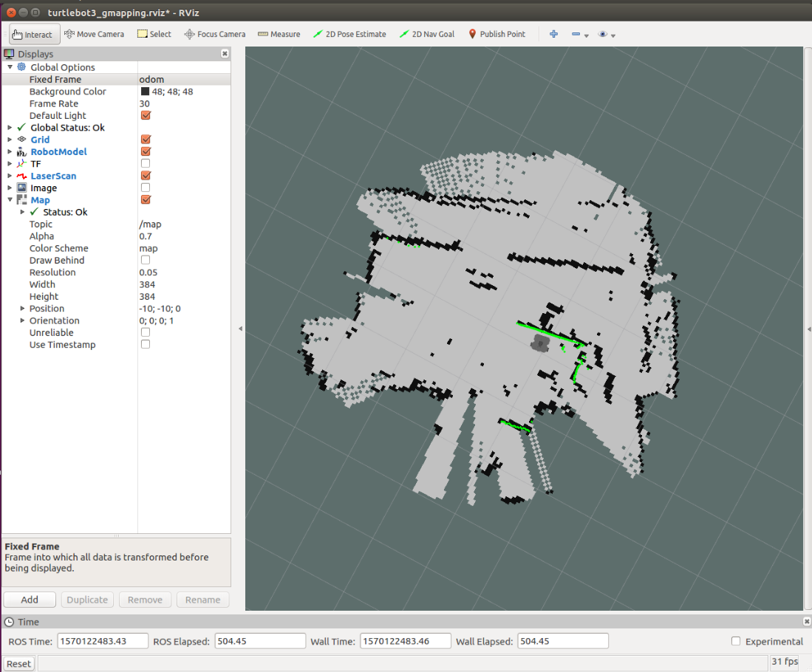812x672 pixels.
Task: Close the Displays panel
Action: [x=225, y=53]
